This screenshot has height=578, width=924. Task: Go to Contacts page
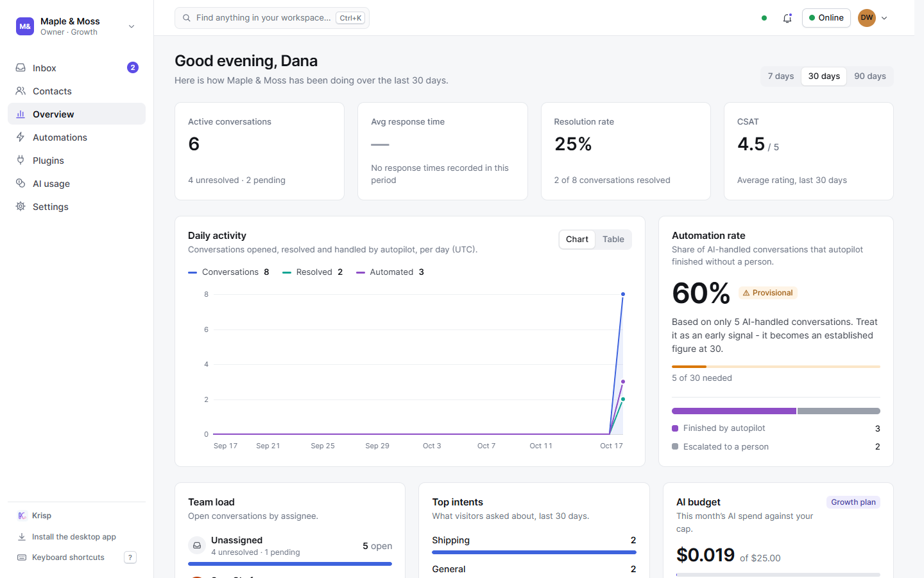pos(76,91)
